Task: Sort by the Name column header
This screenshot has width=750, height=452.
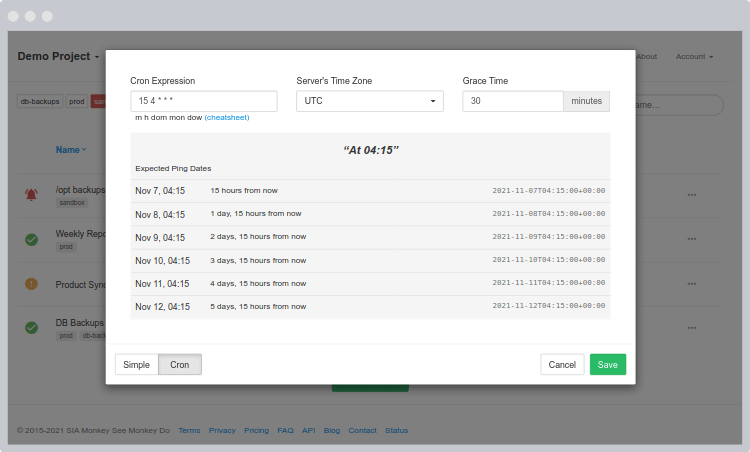Action: coord(71,150)
